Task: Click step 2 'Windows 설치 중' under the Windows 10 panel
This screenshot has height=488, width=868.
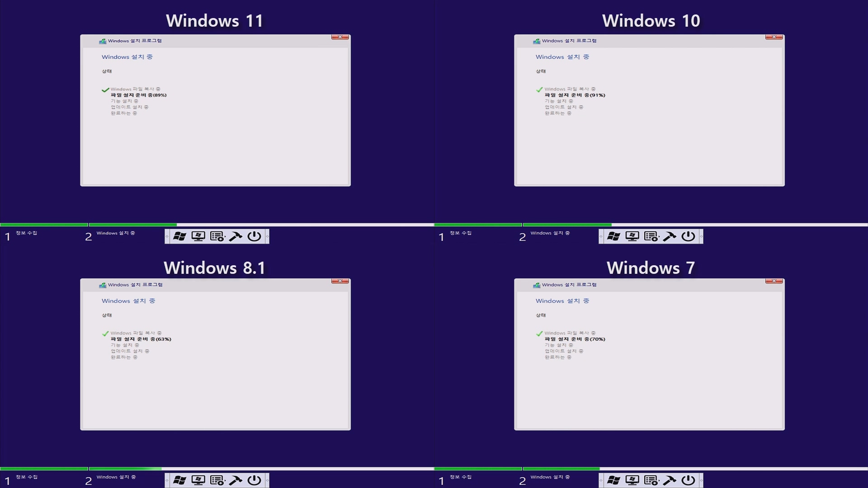Action: pyautogui.click(x=550, y=233)
